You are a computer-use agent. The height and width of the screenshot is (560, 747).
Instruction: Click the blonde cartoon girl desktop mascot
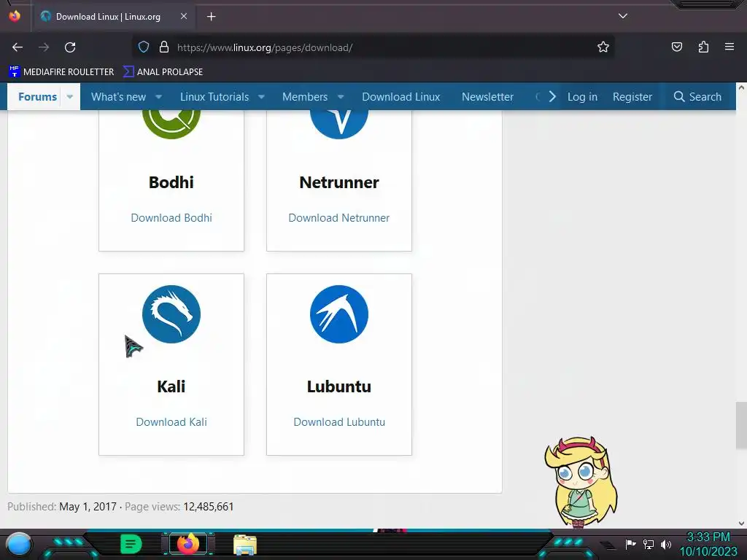click(x=581, y=482)
